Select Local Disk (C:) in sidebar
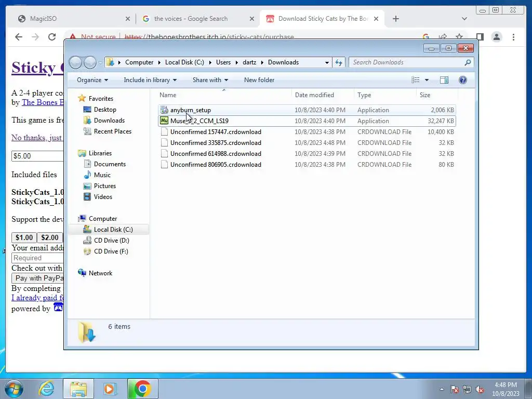The width and height of the screenshot is (532, 399). pyautogui.click(x=109, y=229)
